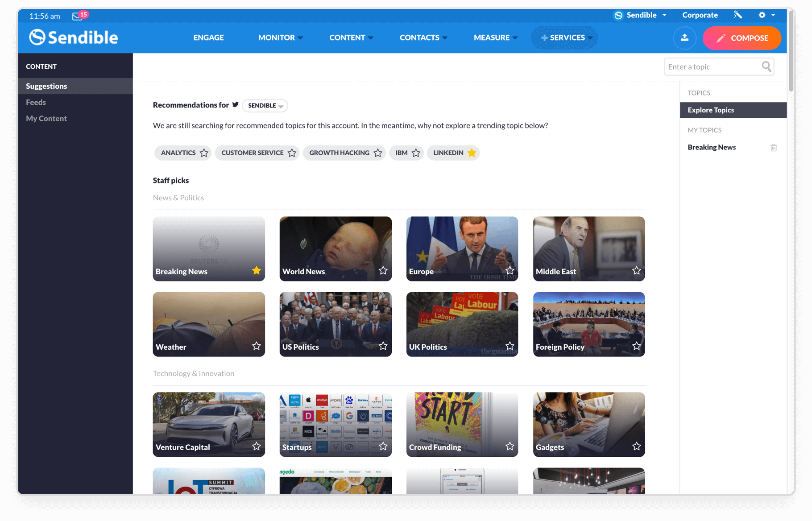Open the Sendible account dropdown
Image resolution: width=812 pixels, height=521 pixels.
[640, 15]
